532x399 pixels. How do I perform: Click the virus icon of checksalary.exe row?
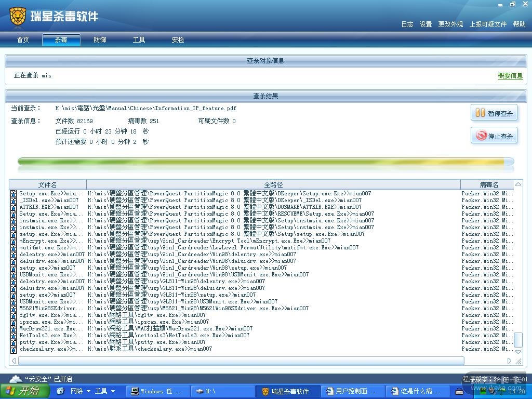point(14,349)
